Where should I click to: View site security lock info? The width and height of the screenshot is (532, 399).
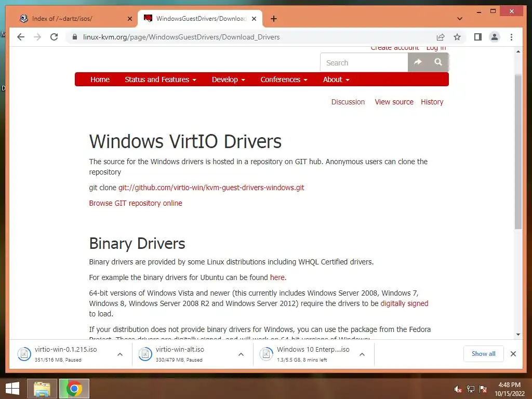pyautogui.click(x=75, y=37)
